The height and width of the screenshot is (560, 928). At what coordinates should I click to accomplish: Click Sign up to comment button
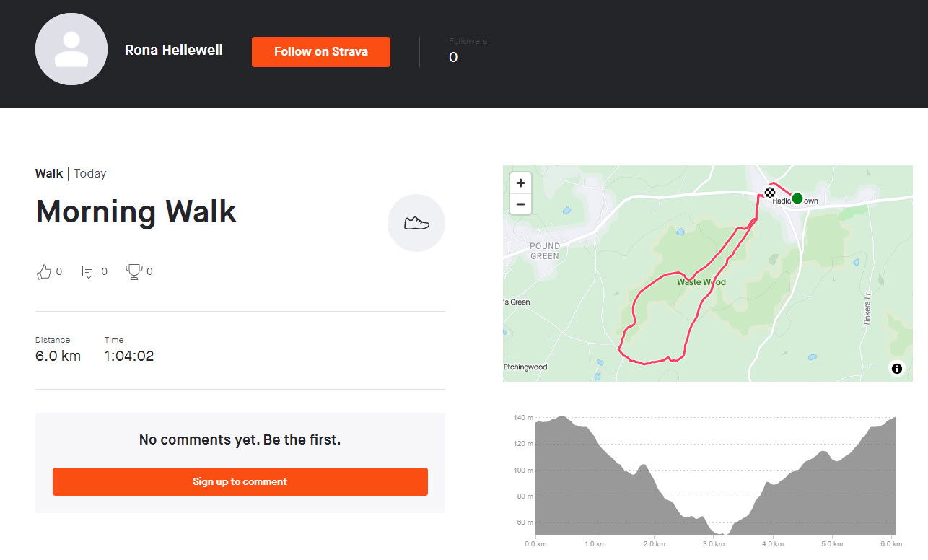point(240,481)
